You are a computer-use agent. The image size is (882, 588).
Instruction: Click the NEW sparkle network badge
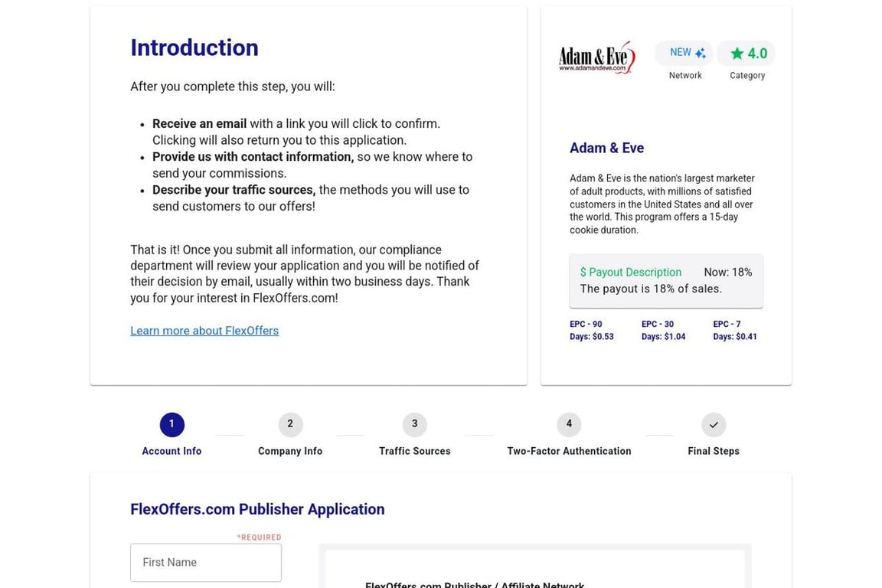tap(684, 53)
